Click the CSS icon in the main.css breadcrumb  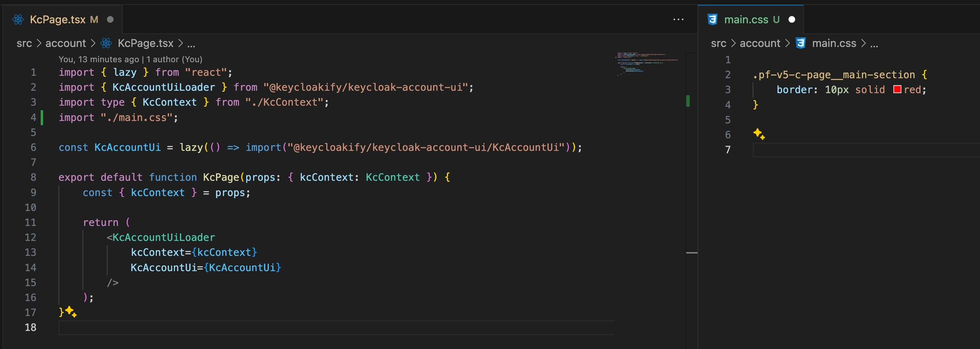[x=801, y=43]
